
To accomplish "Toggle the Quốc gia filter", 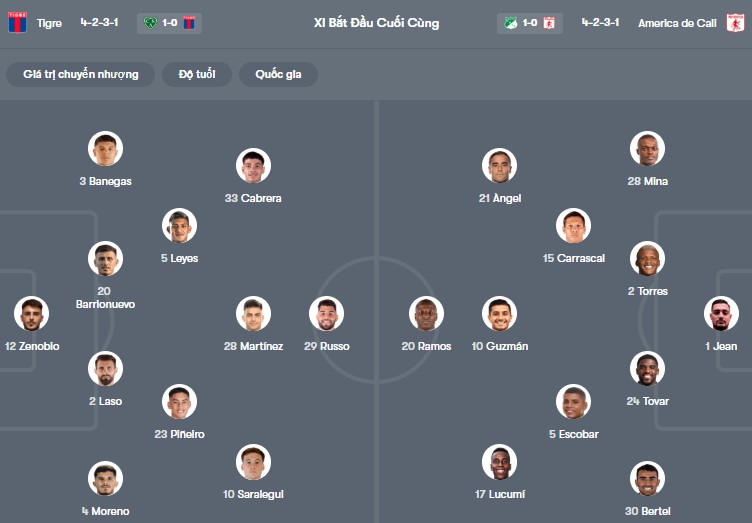I will 278,75.
